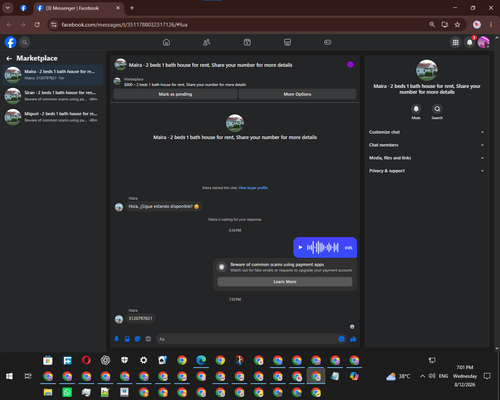Screen dimensions: 500x400
Task: Open the Facebook menu grid icon
Action: tap(455, 42)
